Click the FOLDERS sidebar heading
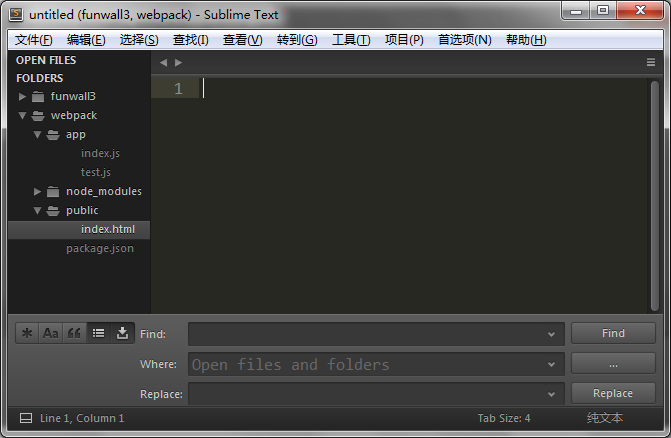Viewport: 671px width, 438px height. pyautogui.click(x=39, y=78)
